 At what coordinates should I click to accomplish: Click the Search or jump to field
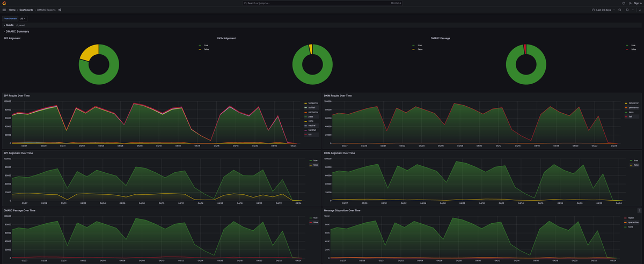322,3
